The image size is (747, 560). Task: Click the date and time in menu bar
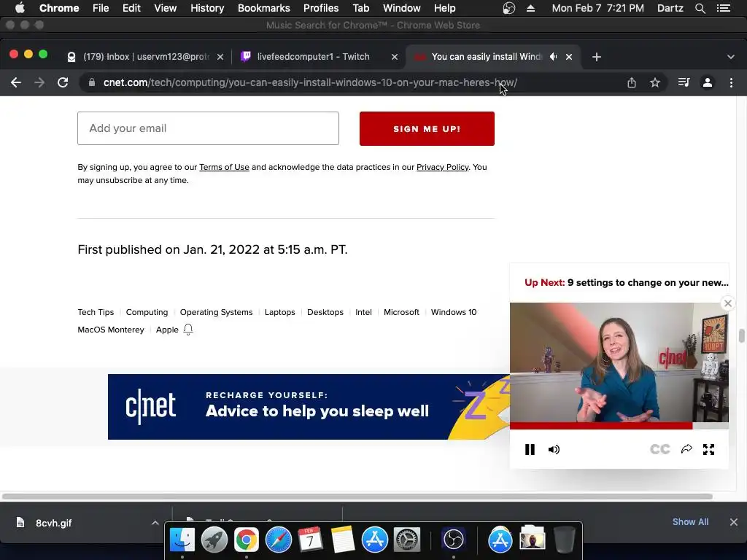pyautogui.click(x=598, y=8)
